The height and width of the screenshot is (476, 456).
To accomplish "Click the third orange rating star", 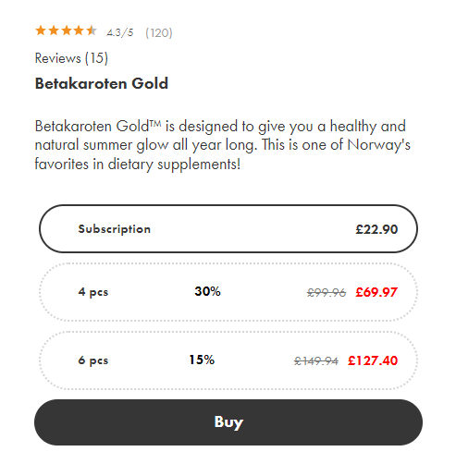I will click(x=67, y=31).
